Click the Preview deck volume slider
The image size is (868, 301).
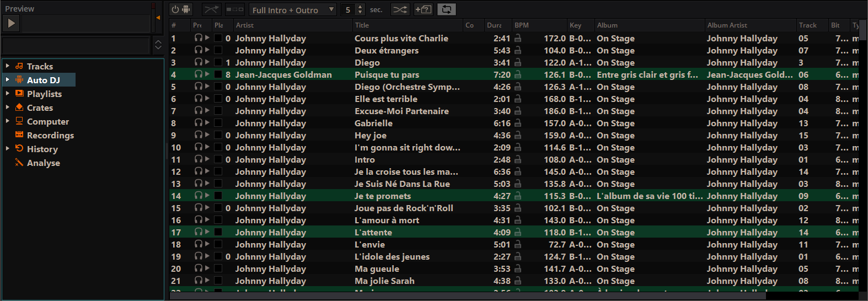[x=158, y=18]
